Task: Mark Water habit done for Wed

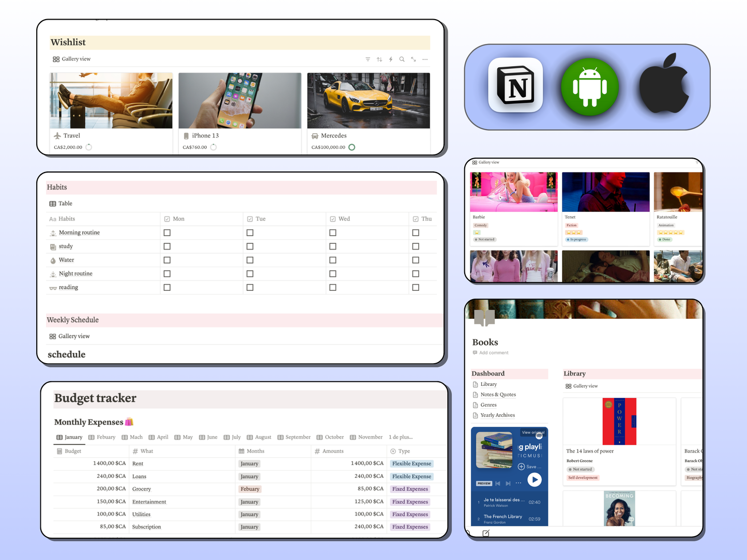Action: (x=333, y=260)
